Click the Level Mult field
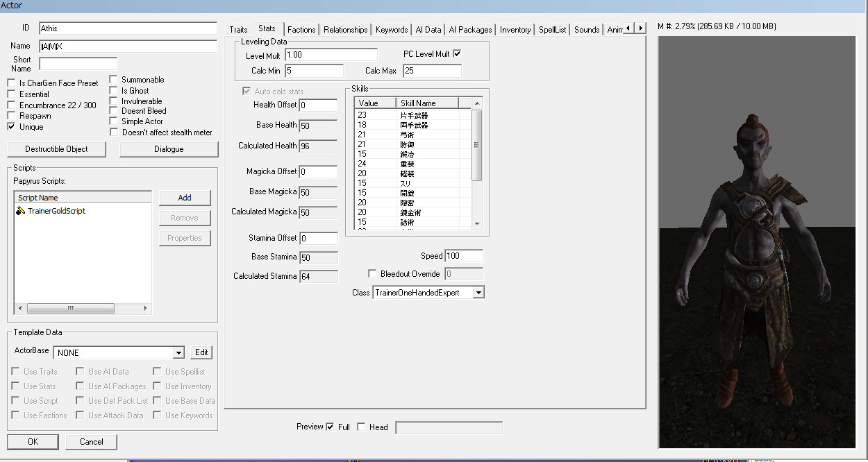 point(331,54)
